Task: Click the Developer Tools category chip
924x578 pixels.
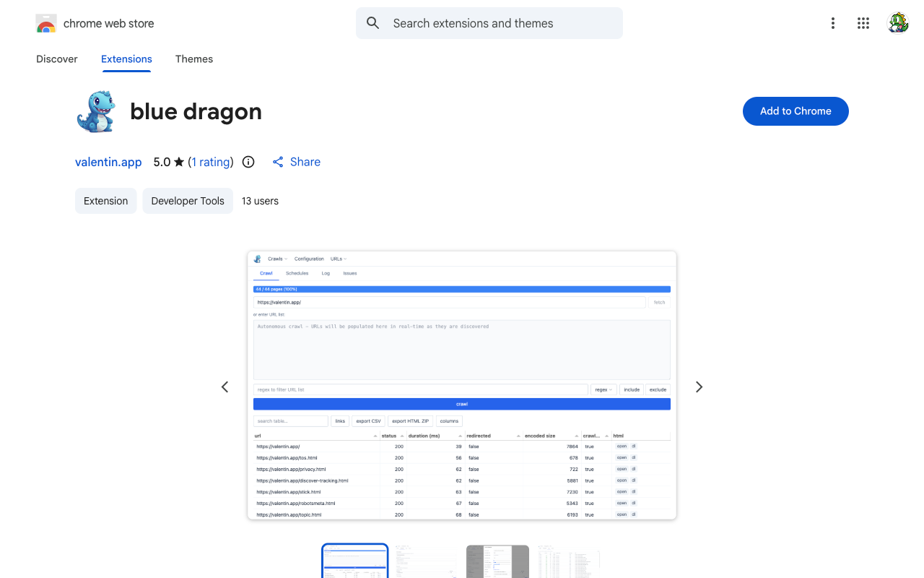Action: 188,201
